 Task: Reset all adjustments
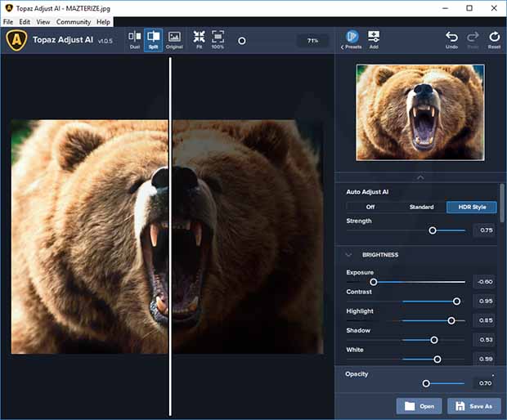tap(494, 39)
